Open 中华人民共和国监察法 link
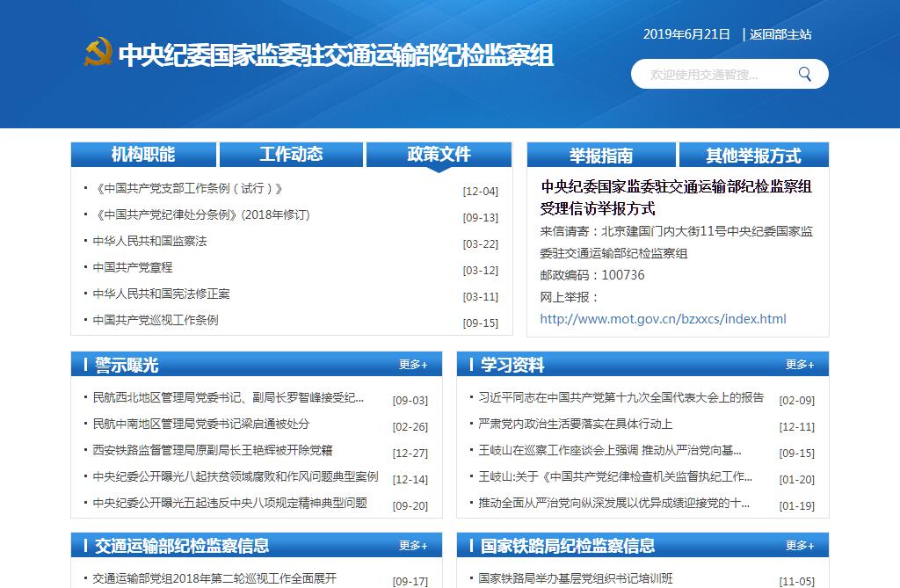 150,241
